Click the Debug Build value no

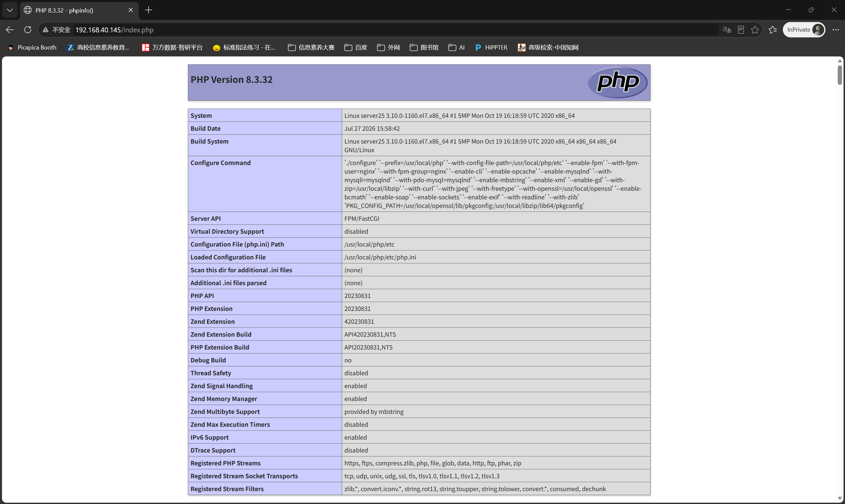pyautogui.click(x=348, y=360)
